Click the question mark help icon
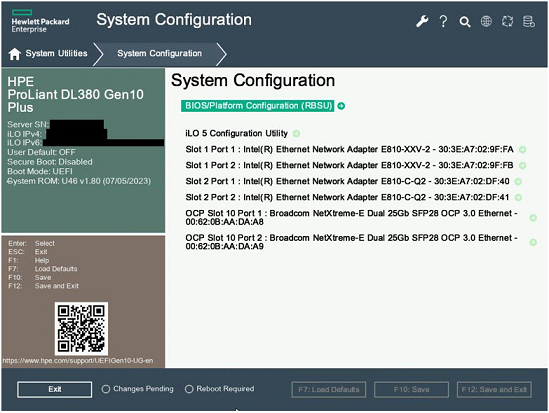549x413 pixels. point(443,21)
